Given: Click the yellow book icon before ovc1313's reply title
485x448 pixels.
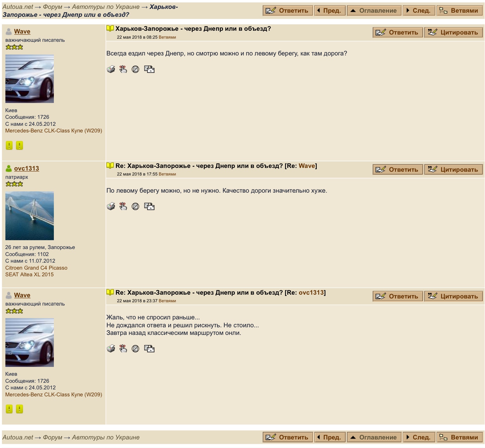Looking at the screenshot, I should click(x=110, y=166).
